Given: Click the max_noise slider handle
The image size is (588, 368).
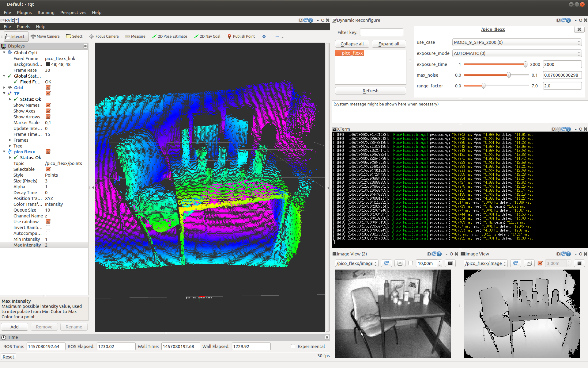Looking at the screenshot, I should click(x=508, y=75).
